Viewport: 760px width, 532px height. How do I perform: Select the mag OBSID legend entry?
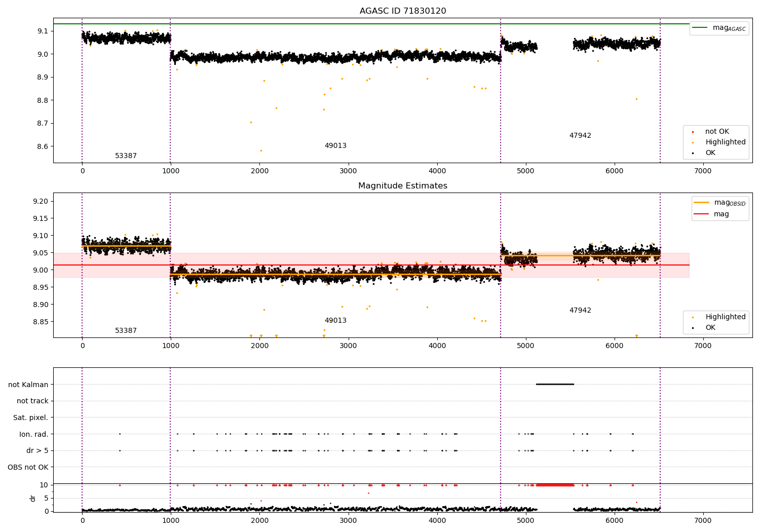coord(720,203)
